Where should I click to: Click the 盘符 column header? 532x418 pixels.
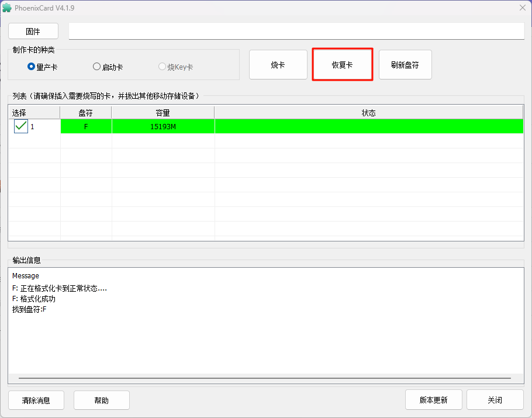(x=86, y=113)
